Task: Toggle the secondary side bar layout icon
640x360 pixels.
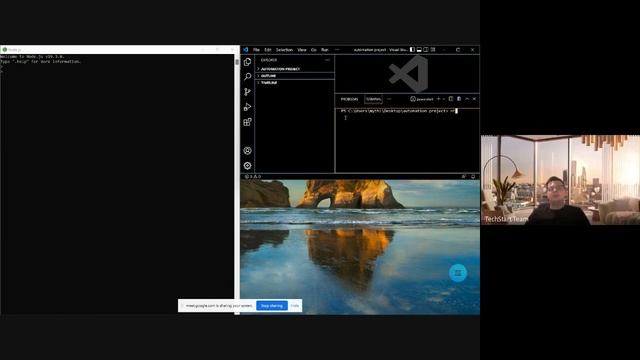Action: click(426, 50)
